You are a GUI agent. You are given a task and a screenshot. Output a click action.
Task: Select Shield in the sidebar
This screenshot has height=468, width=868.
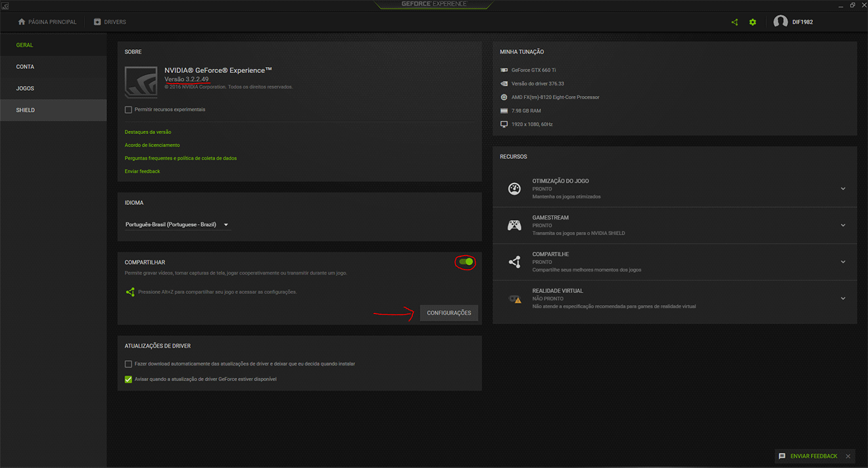click(x=53, y=110)
